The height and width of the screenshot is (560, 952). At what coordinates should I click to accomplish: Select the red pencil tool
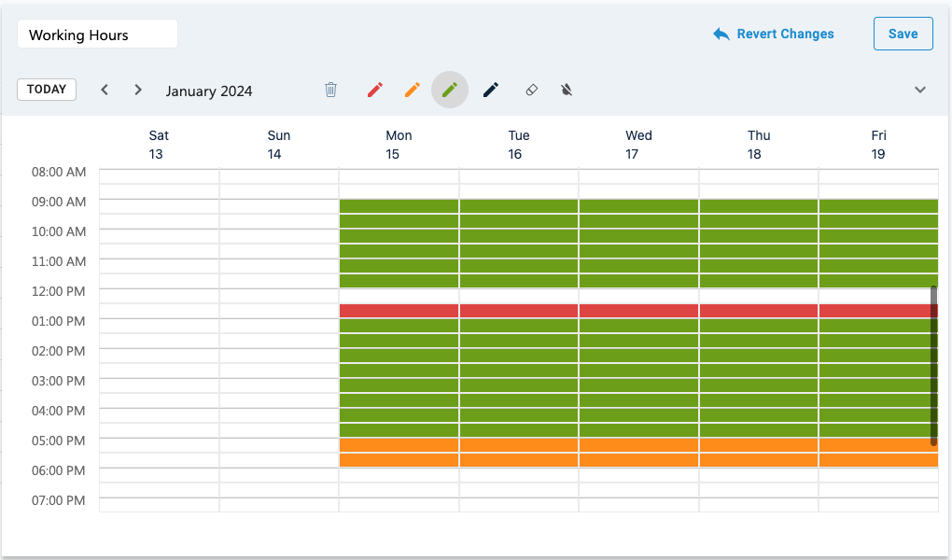375,90
